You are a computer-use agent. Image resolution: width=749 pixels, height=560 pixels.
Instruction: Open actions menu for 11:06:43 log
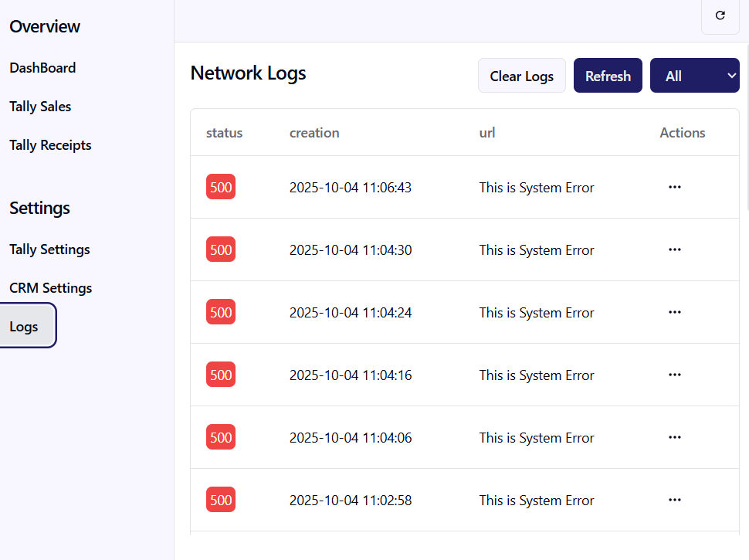coord(674,187)
